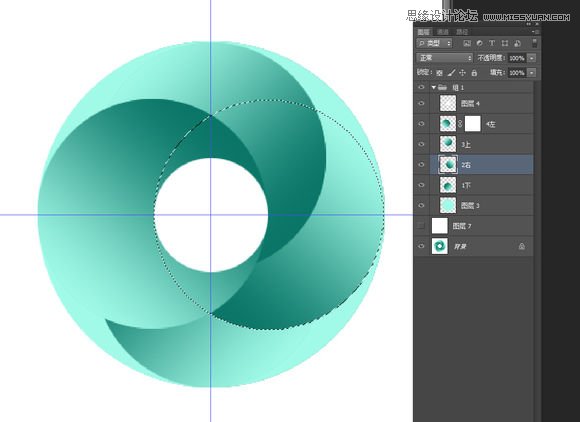Switch to the 通道 Channels tab

pos(443,32)
